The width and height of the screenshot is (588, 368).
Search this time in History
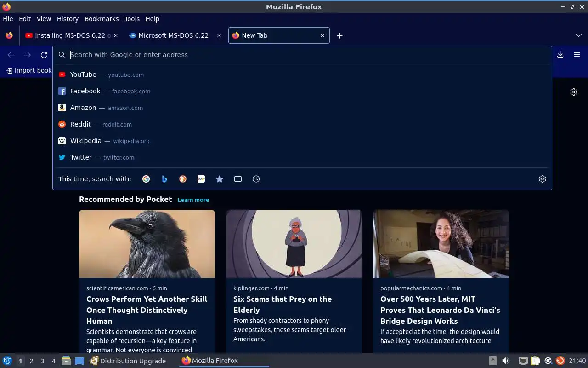256,179
